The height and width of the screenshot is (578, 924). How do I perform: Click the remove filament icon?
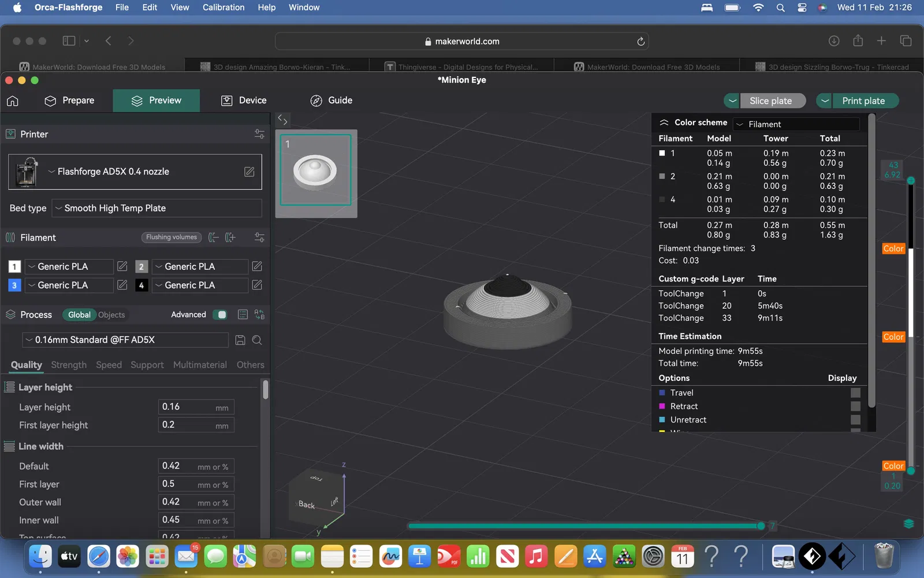pyautogui.click(x=214, y=238)
